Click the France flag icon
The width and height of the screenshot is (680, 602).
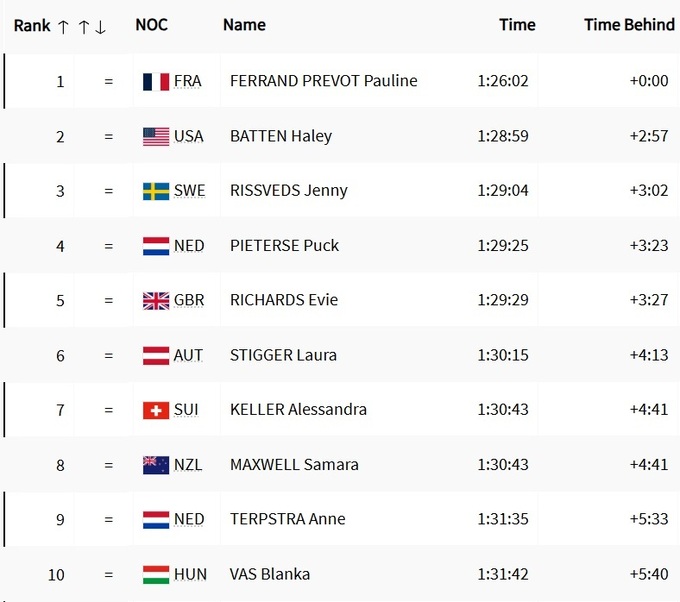coord(156,81)
